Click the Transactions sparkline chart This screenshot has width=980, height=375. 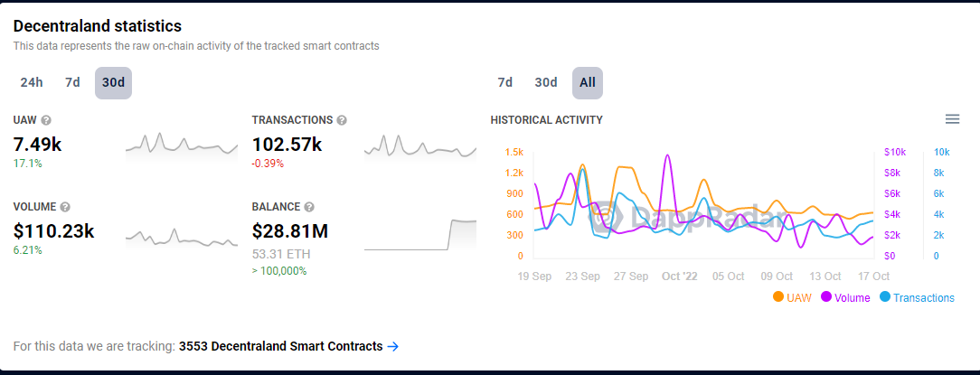click(x=419, y=145)
